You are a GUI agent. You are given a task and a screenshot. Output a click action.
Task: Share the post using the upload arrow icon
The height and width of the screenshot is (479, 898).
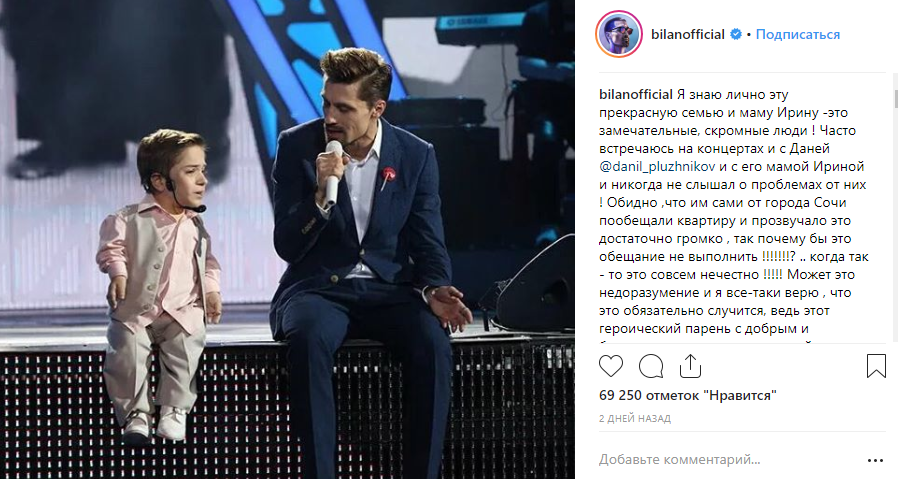pos(690,366)
